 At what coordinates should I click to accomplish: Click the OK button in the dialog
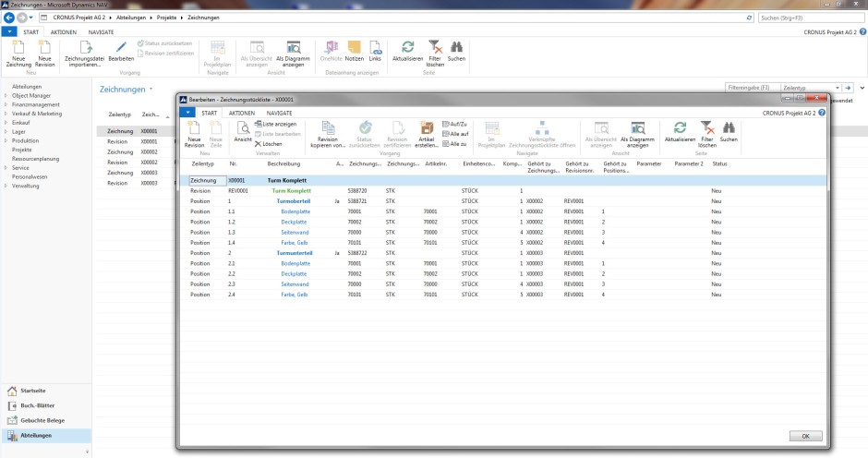pos(805,436)
